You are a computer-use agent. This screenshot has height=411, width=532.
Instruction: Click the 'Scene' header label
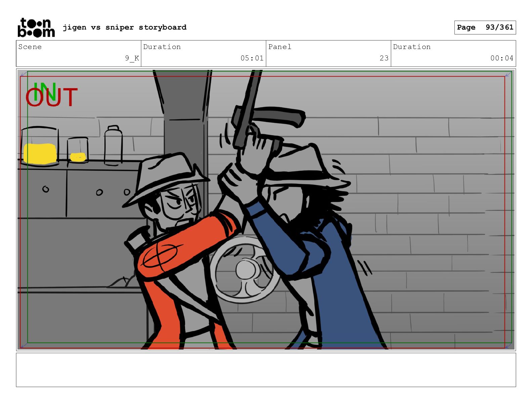click(30, 47)
